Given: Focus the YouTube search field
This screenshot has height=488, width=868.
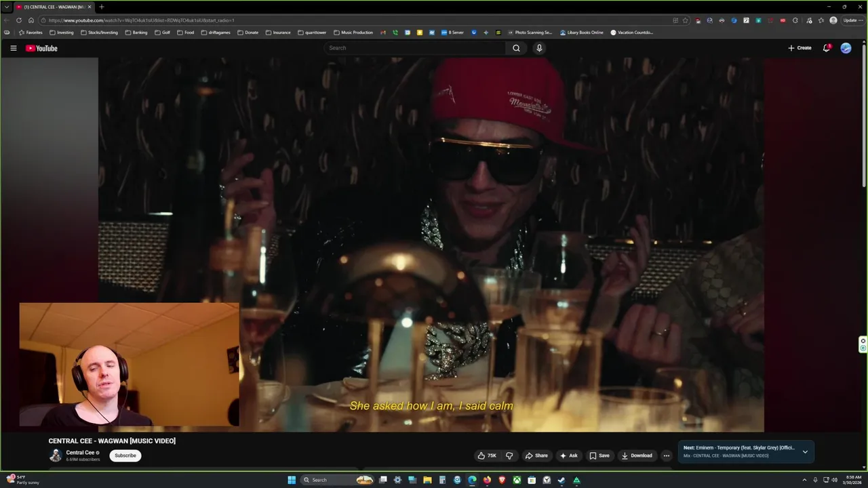Looking at the screenshot, I should click(415, 48).
